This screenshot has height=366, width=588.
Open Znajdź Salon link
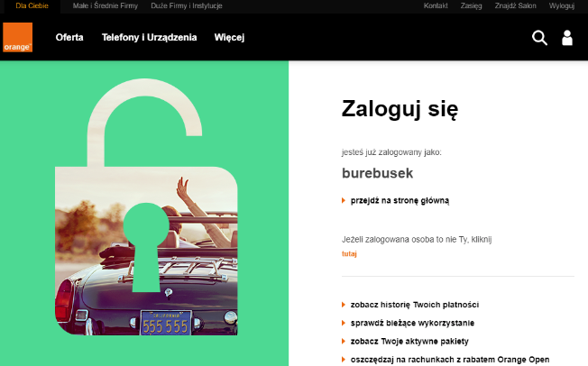click(x=515, y=5)
